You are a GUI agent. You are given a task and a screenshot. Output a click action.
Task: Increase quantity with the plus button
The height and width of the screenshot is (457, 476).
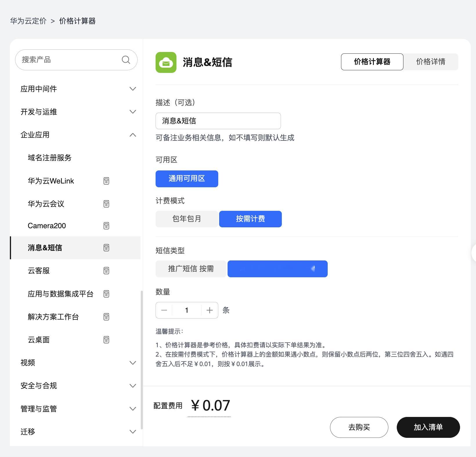[x=210, y=310]
